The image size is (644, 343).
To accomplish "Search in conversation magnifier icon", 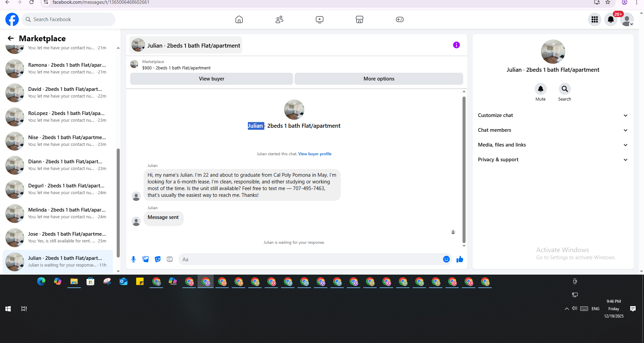I will point(565,89).
